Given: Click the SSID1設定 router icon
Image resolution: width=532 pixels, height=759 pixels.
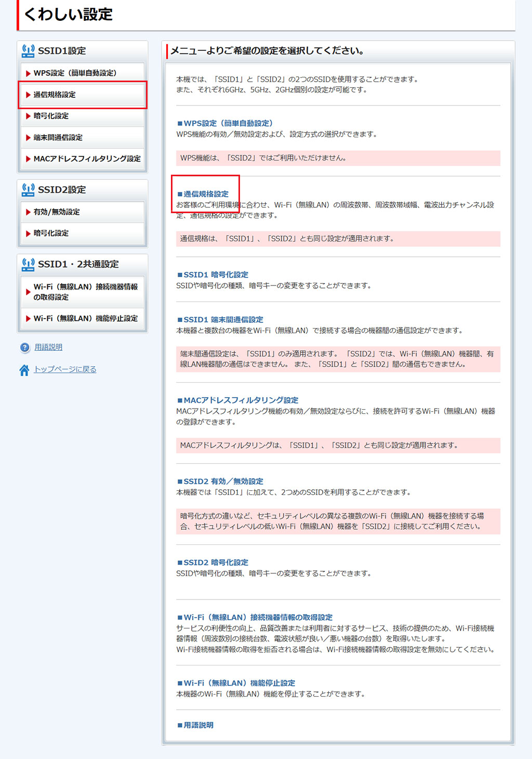Looking at the screenshot, I should point(28,51).
